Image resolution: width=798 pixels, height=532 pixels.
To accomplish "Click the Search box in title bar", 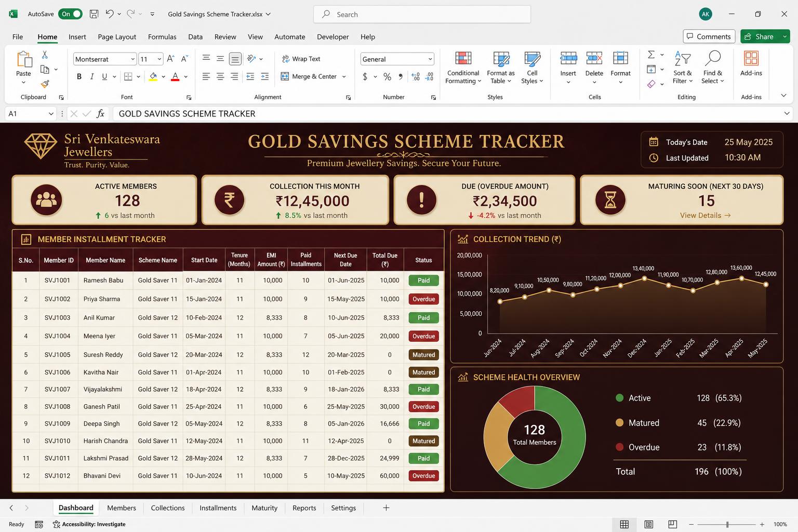I will (x=422, y=14).
